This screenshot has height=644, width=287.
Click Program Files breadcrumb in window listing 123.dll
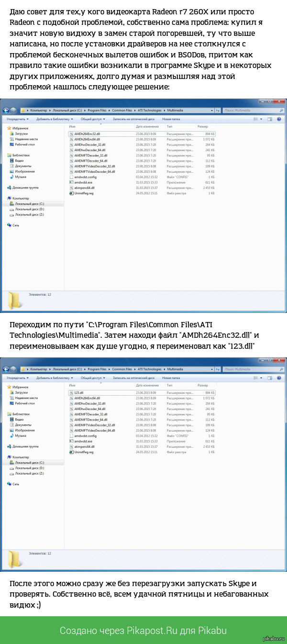(97, 369)
